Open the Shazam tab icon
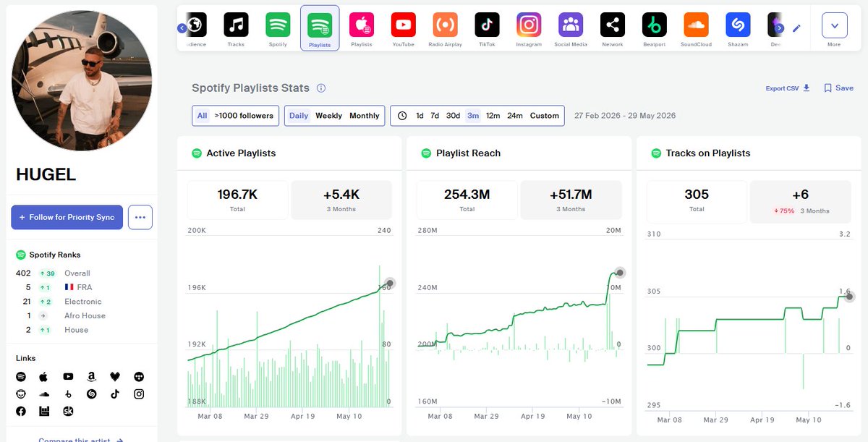The image size is (868, 442). click(738, 25)
